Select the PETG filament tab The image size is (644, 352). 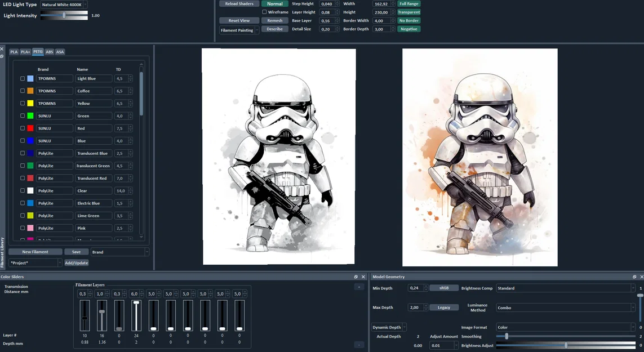click(38, 51)
